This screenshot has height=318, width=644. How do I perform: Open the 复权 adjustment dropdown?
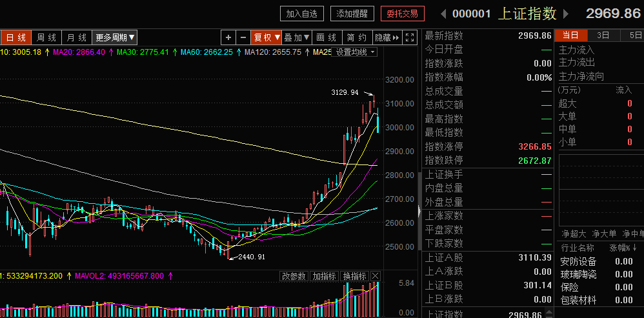266,38
